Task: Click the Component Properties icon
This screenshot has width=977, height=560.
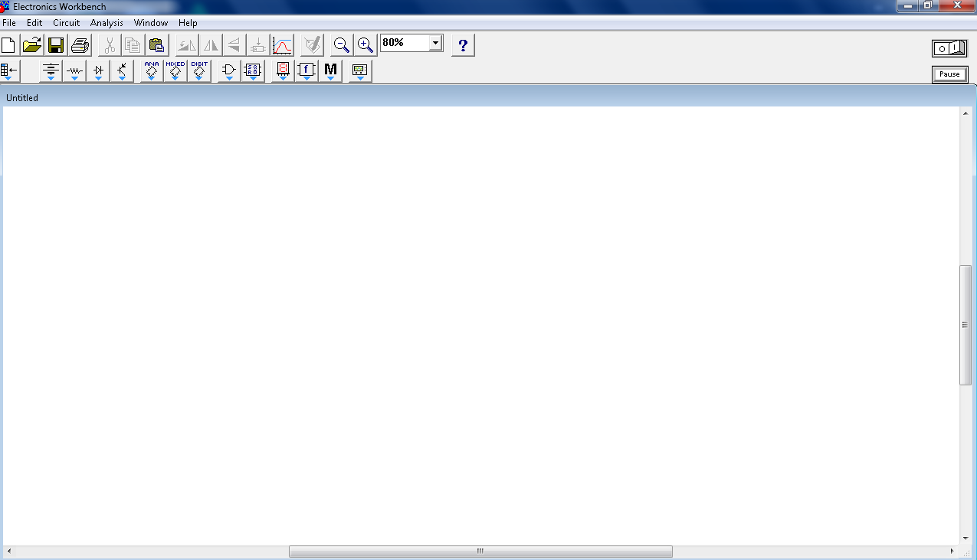Action: [312, 45]
